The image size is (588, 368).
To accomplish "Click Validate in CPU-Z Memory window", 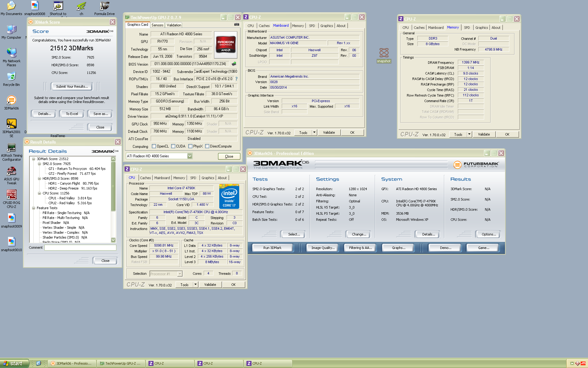I will pos(484,134).
